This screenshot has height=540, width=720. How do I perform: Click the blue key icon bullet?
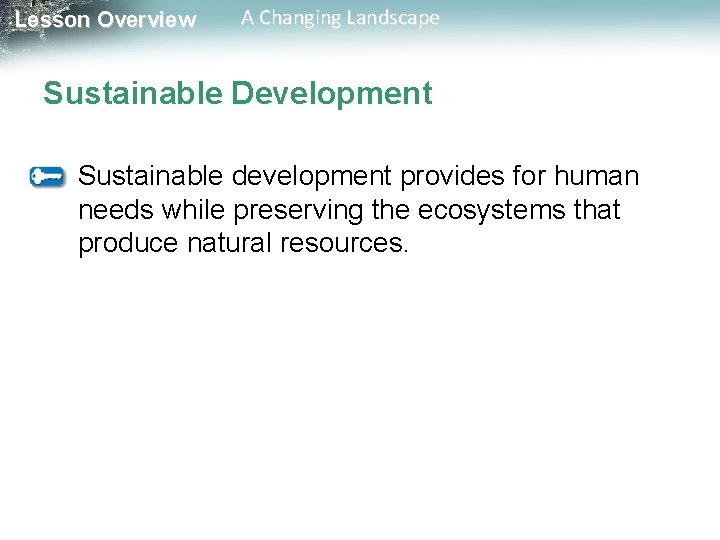click(x=47, y=177)
